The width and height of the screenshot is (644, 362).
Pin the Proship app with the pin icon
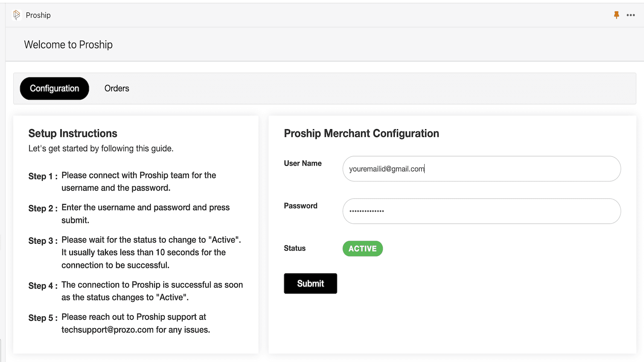[x=616, y=15]
